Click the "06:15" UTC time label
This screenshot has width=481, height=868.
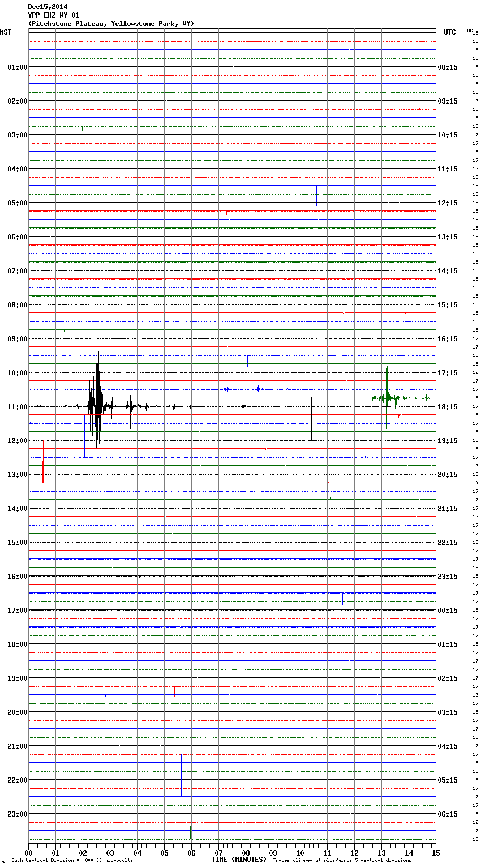[448, 814]
